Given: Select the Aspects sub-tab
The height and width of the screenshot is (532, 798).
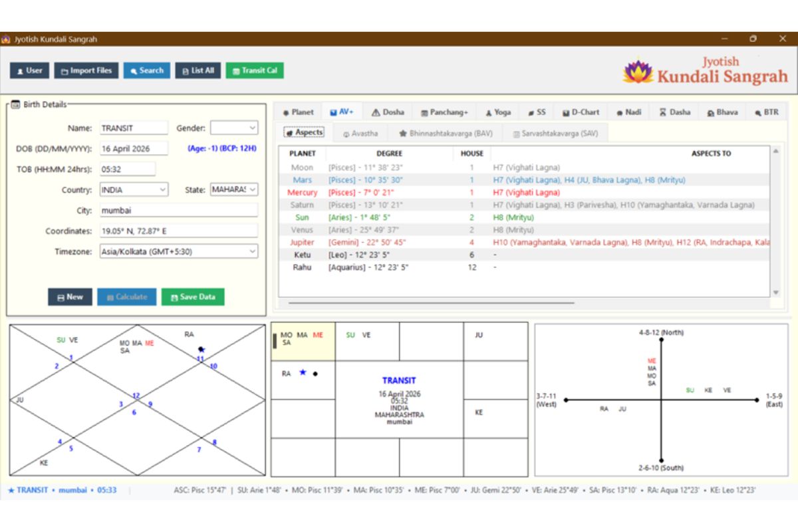Looking at the screenshot, I should pyautogui.click(x=304, y=132).
